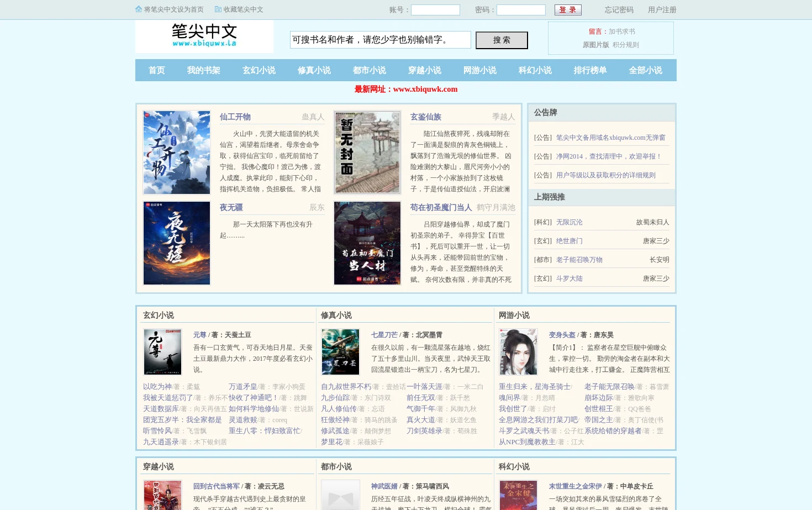The width and height of the screenshot is (812, 510).
Task: Open the recommended book 无限沉沦
Action: 570,222
